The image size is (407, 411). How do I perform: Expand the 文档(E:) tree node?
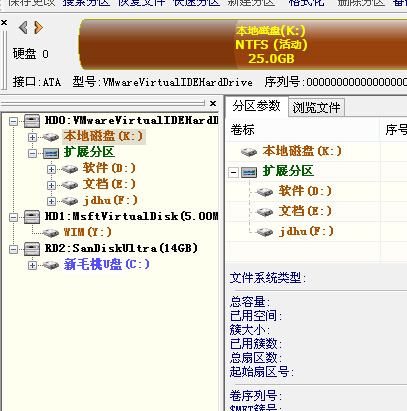(51, 185)
